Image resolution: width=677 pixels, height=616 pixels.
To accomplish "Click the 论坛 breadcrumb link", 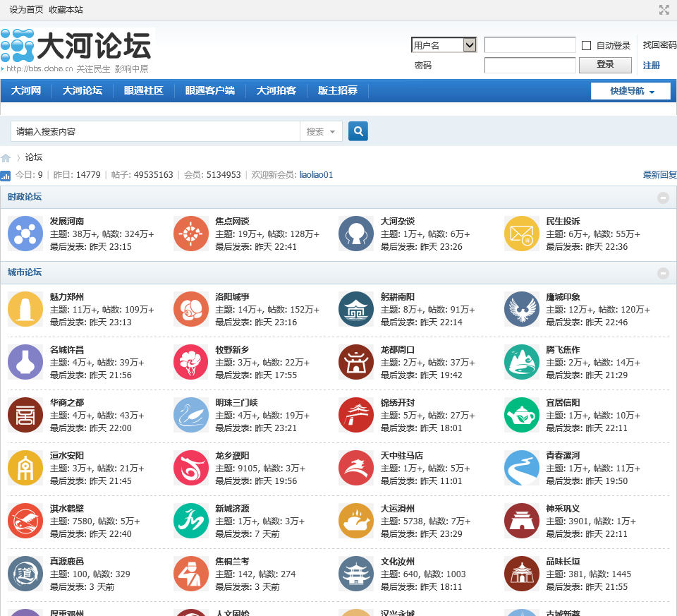I will click(x=34, y=157).
